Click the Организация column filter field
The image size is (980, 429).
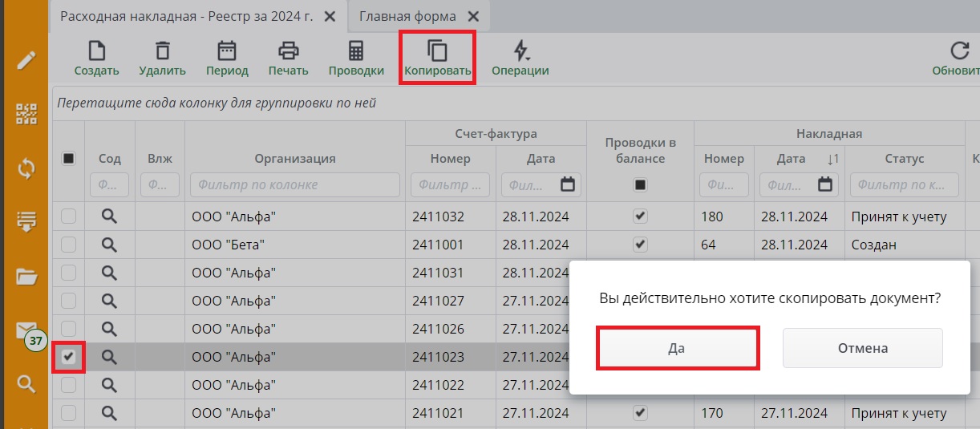click(294, 185)
